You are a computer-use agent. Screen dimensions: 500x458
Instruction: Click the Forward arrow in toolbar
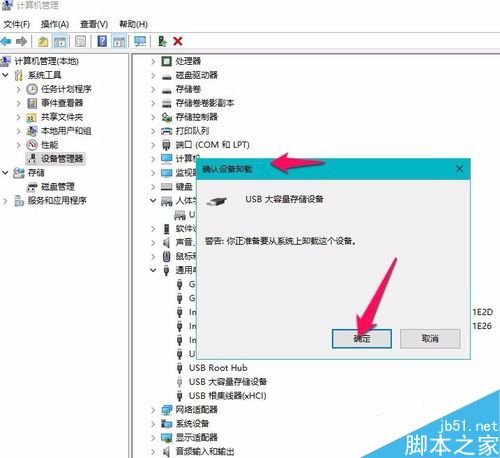pyautogui.click(x=21, y=41)
